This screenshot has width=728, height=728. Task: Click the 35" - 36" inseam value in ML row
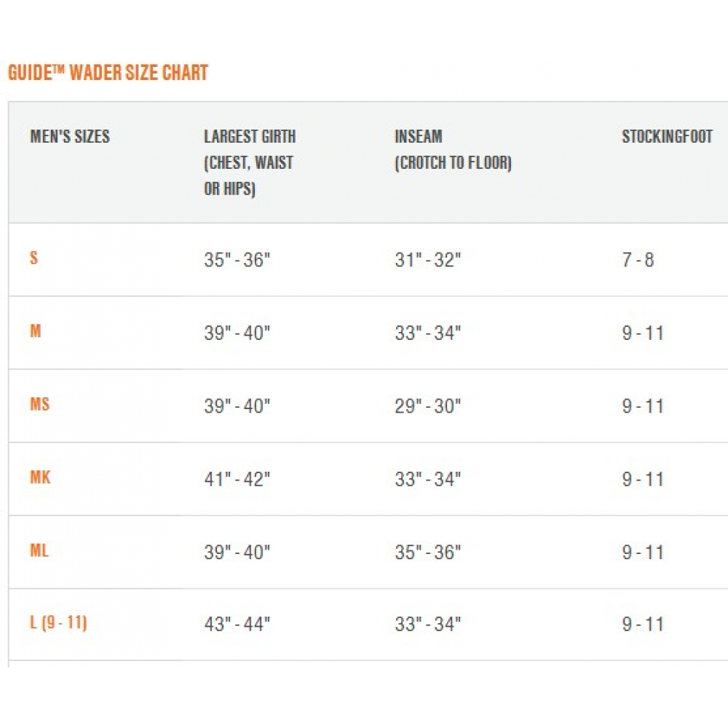click(x=427, y=552)
